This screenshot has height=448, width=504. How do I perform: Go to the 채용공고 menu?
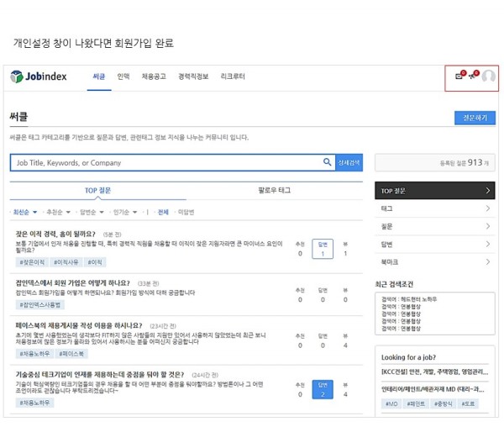154,77
